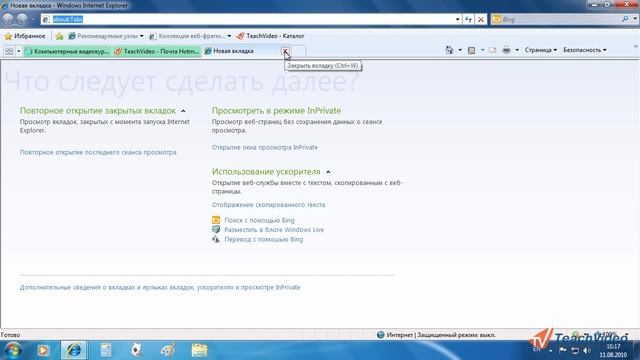The height and width of the screenshot is (360, 640).
Task: Open Windows Media Player from taskbar
Action: (x=43, y=350)
